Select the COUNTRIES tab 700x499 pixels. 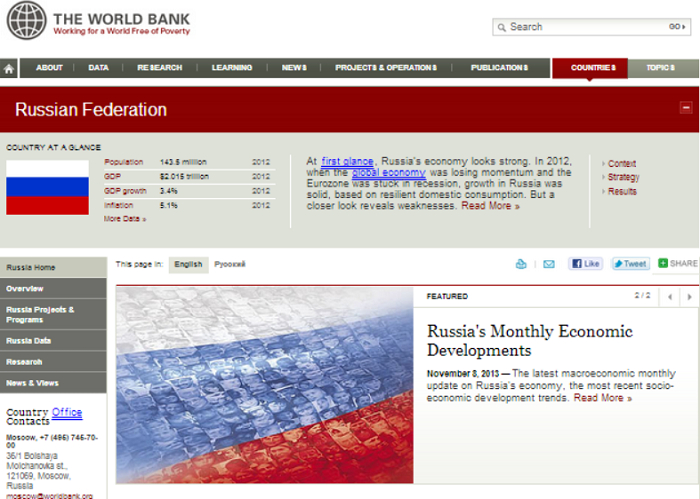(x=590, y=68)
